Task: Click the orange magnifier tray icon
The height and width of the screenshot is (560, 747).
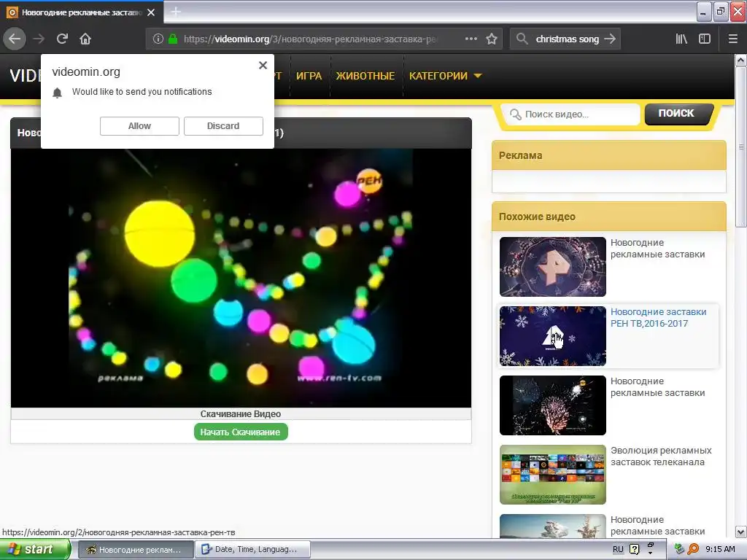Action: tap(693, 549)
